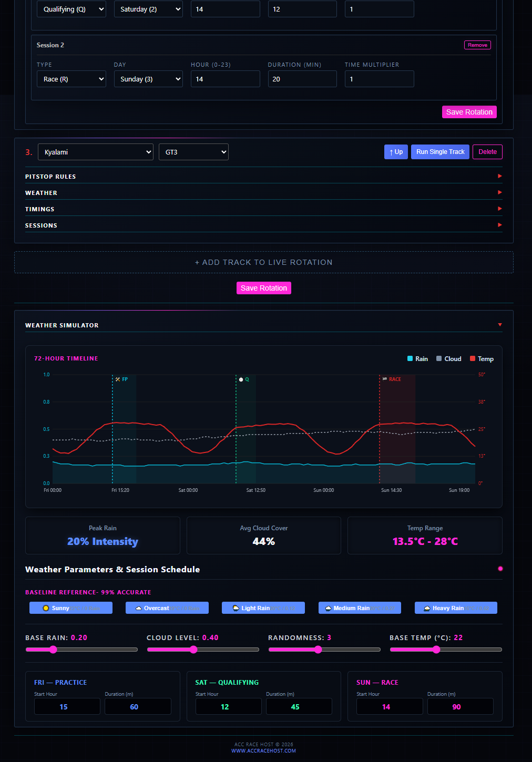
Task: Click the RACE session marker on timeline
Action: [x=392, y=379]
